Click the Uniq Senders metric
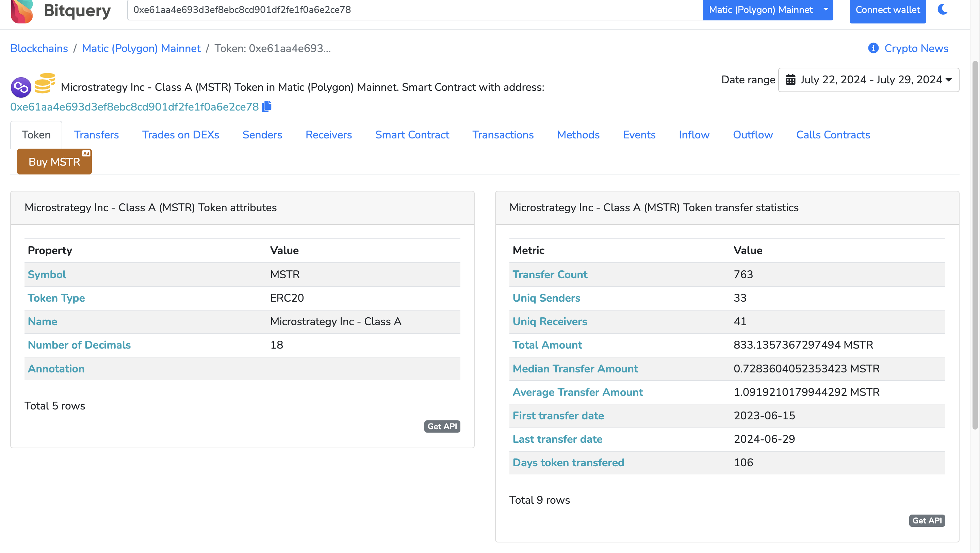 coord(546,298)
